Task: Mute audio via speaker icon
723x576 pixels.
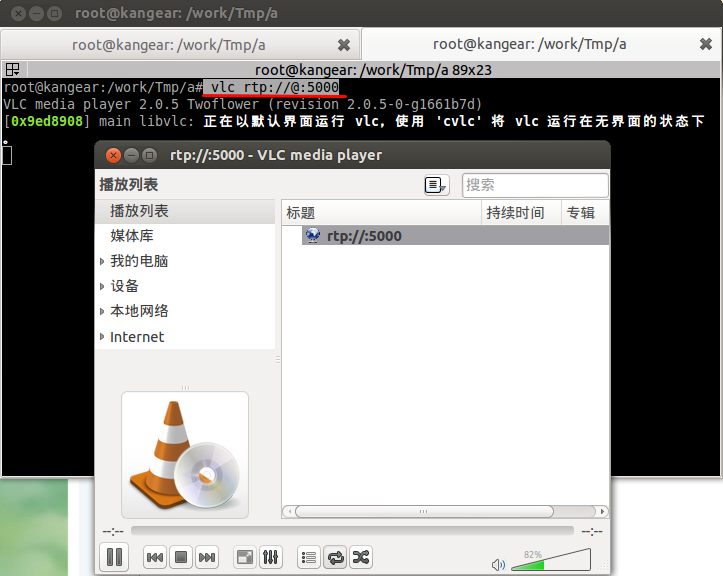Action: [498, 564]
